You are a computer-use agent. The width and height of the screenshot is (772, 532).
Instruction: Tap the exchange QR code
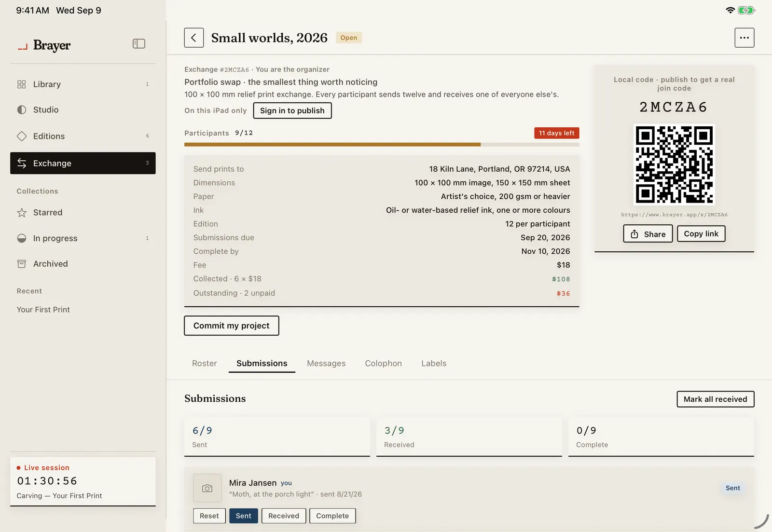(x=674, y=164)
